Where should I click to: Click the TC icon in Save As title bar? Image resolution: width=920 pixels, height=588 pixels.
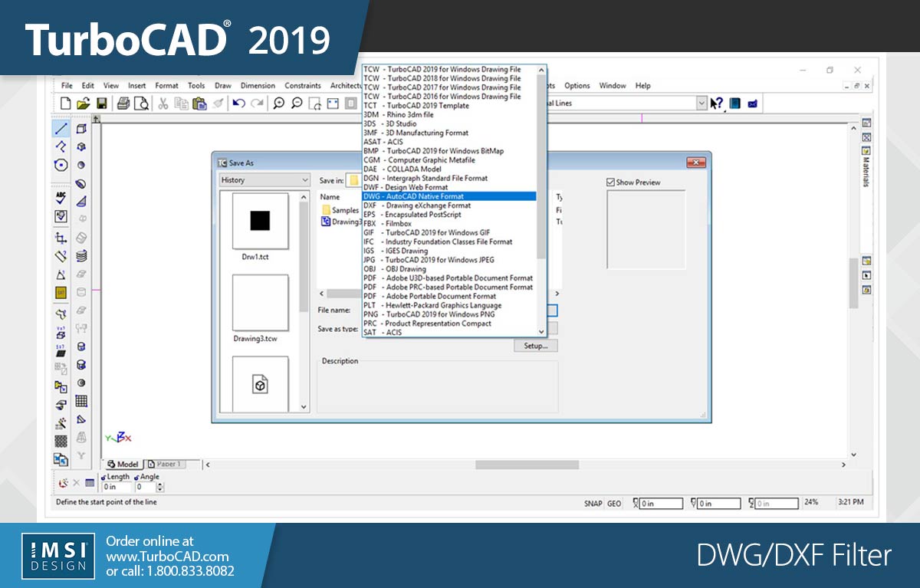point(222,163)
